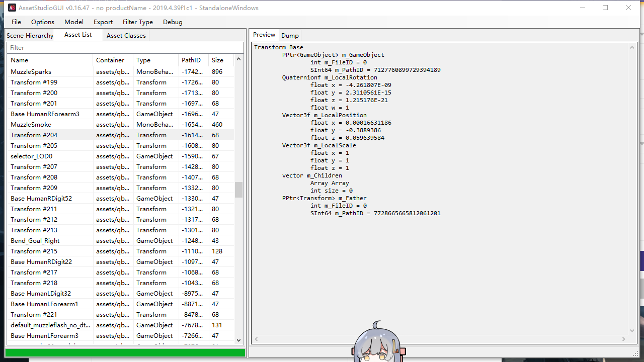Image resolution: width=644 pixels, height=362 pixels.
Task: Switch to the Scene Hierarchy tab
Action: click(x=30, y=36)
